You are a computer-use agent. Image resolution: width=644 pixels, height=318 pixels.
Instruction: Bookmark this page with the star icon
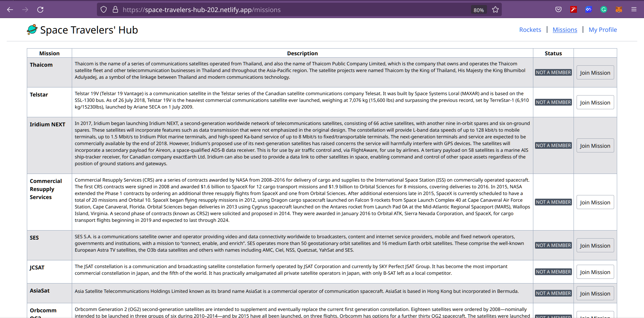pyautogui.click(x=495, y=10)
